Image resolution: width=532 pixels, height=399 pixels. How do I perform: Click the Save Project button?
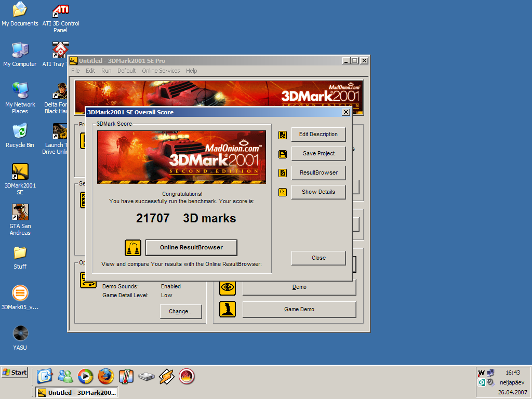tap(318, 153)
